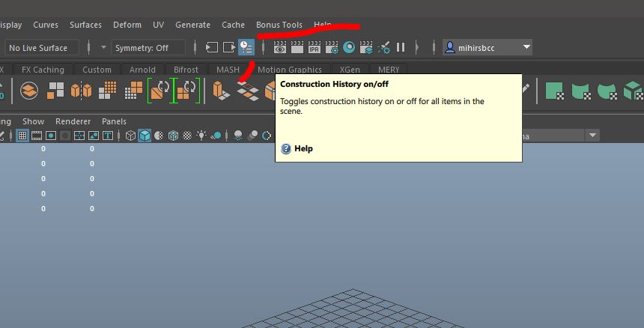
Task: Enable Smooth Shade All cube icon
Action: (x=145, y=136)
